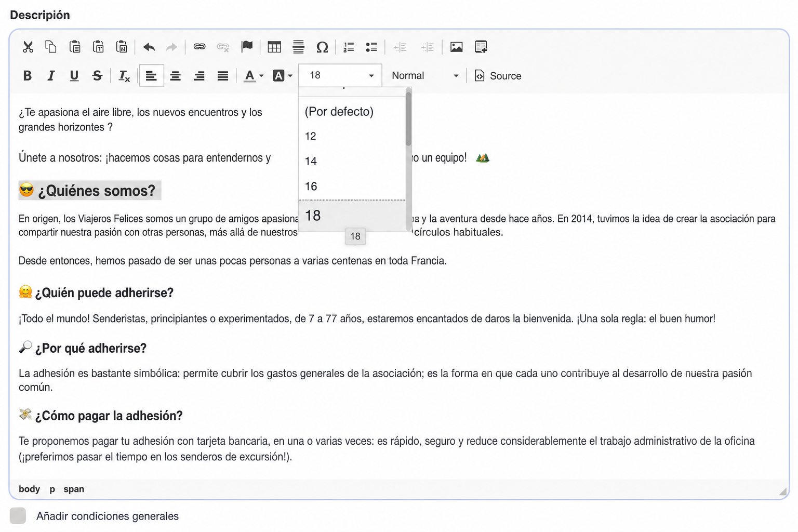The width and height of the screenshot is (798, 532).
Task: Insert a table
Action: (274, 47)
